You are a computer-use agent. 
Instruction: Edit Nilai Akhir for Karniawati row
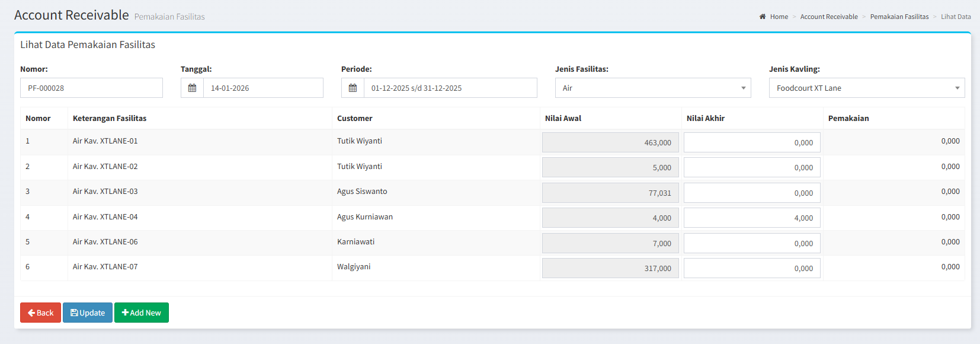tap(751, 243)
